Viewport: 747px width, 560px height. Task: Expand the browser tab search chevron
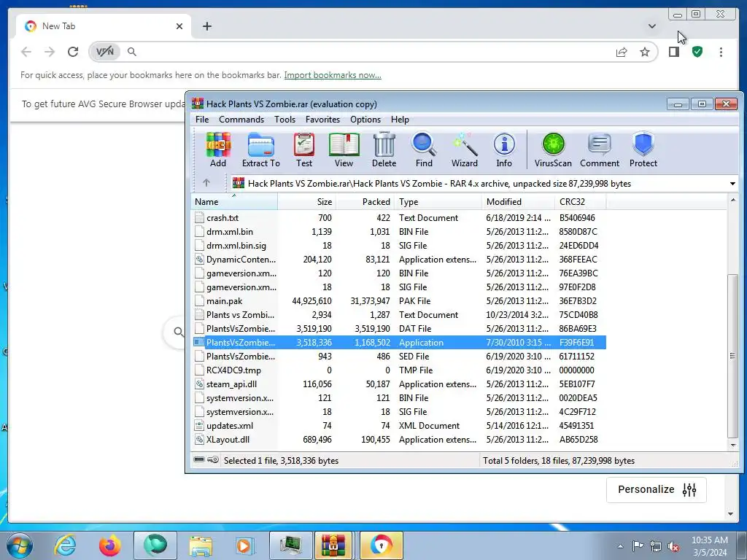[x=651, y=26]
